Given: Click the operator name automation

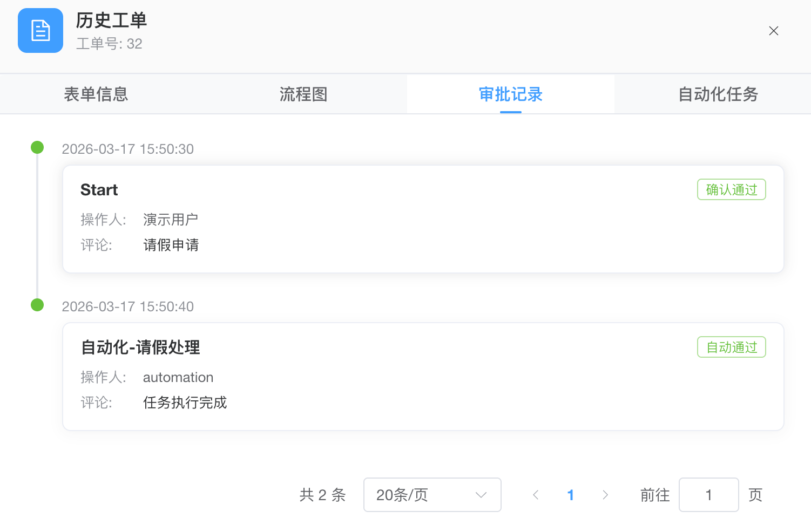Looking at the screenshot, I should tap(178, 377).
